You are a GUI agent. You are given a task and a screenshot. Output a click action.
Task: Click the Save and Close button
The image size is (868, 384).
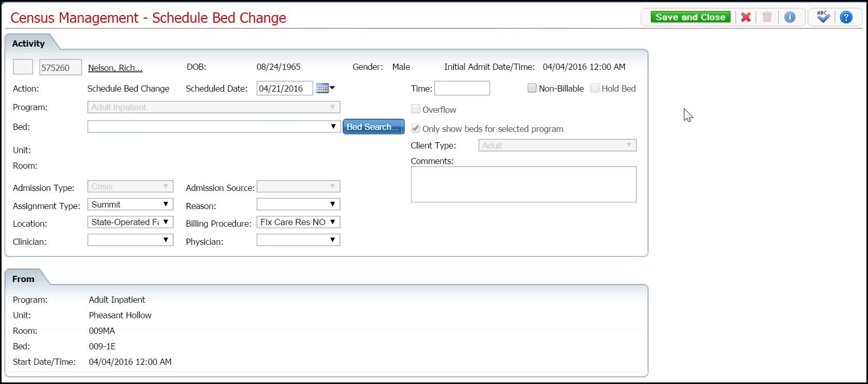coord(690,17)
